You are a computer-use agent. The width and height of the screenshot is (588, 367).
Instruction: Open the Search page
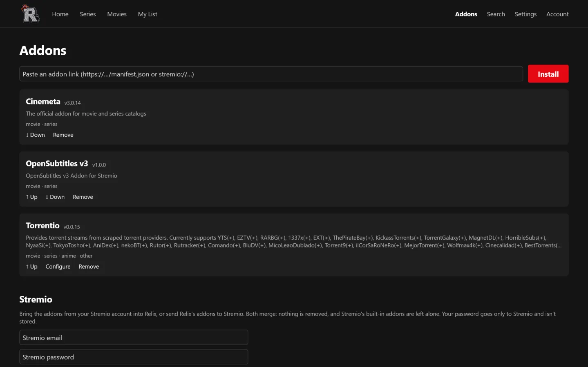(496, 14)
